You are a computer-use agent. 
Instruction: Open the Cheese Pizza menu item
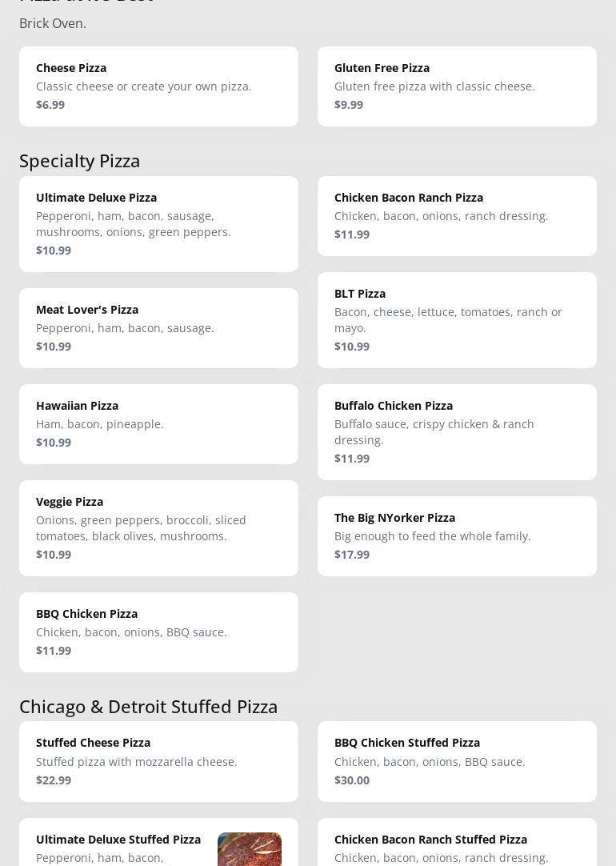tap(158, 86)
